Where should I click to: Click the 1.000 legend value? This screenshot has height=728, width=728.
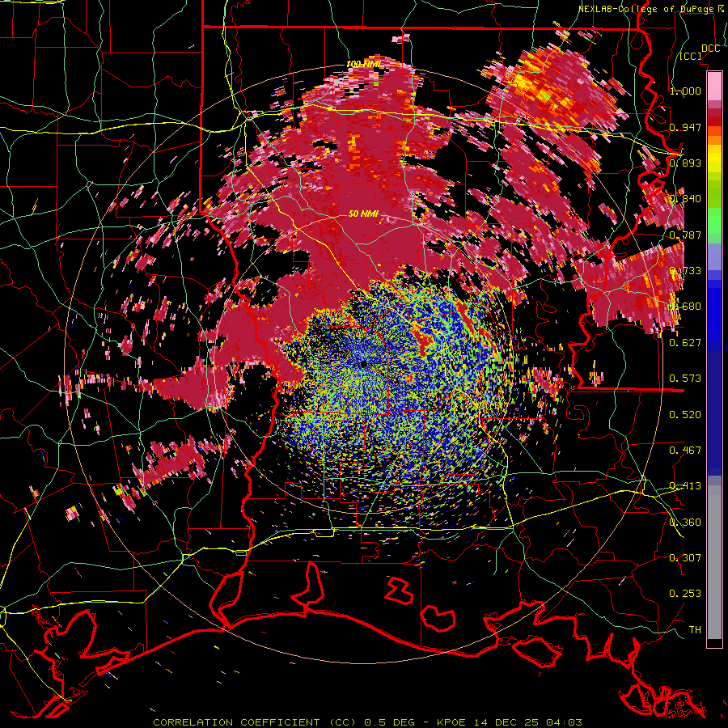(685, 91)
